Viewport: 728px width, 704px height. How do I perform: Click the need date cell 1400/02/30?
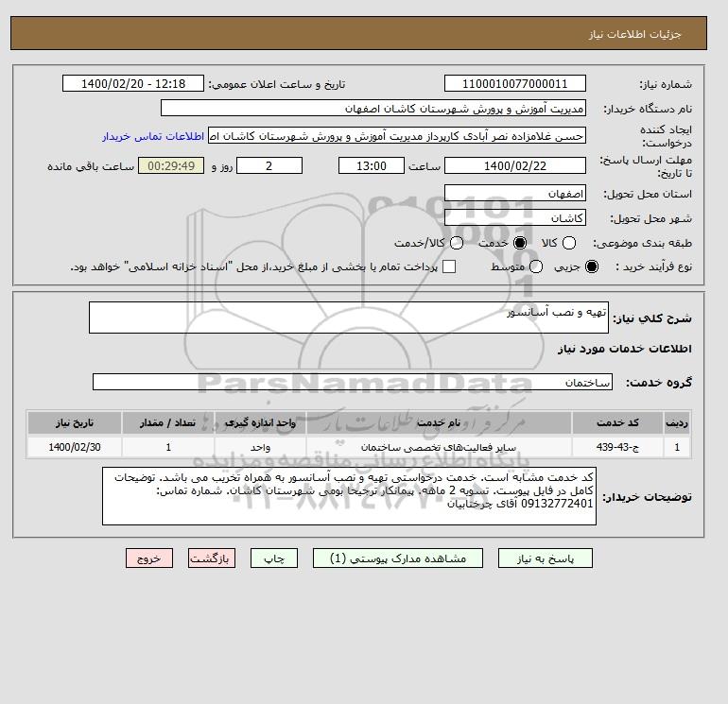pos(75,447)
